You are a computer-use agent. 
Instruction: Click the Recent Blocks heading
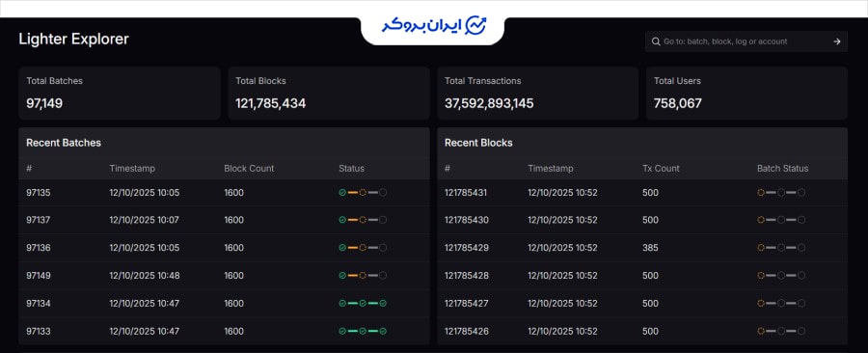(x=478, y=143)
